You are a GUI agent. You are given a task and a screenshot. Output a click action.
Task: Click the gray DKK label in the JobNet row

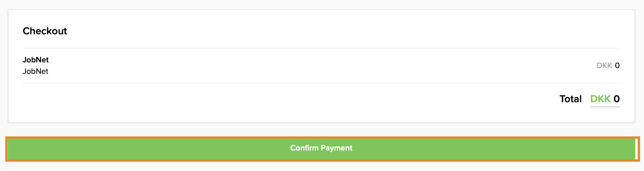(604, 66)
